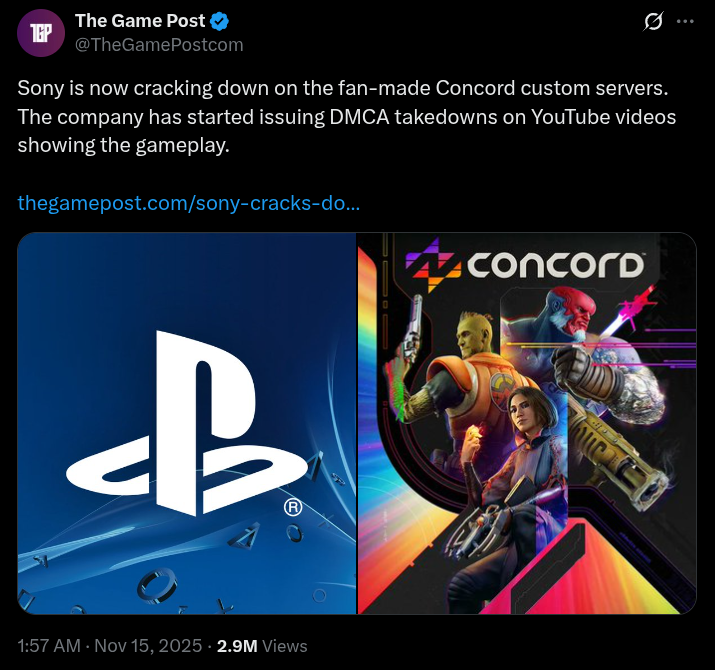Click the word "DMCA" in the post text

pos(359,117)
